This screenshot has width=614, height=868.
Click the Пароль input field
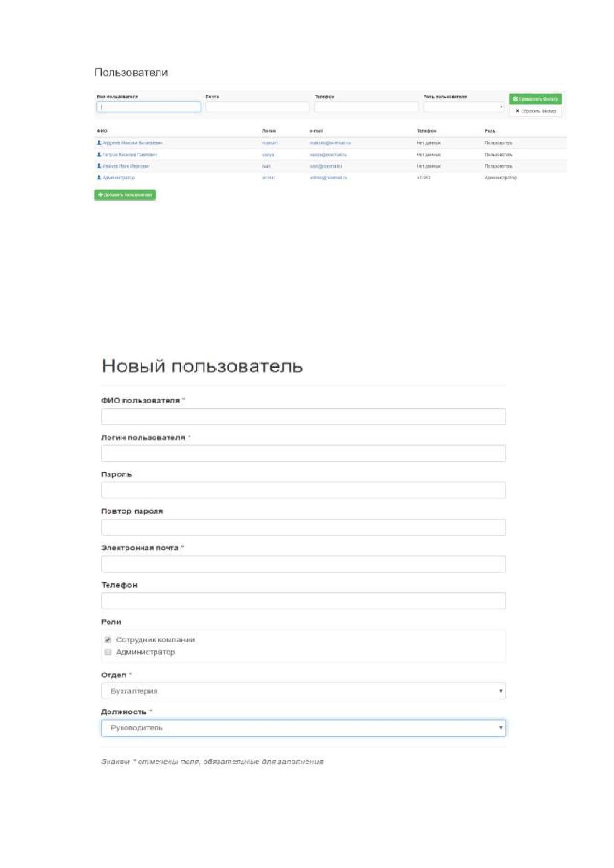[303, 490]
